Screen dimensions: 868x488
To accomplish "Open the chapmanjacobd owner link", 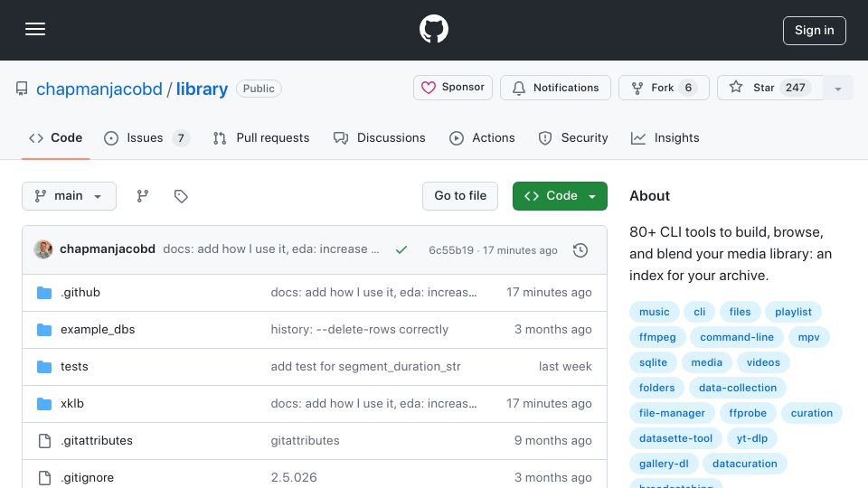I will tap(99, 89).
